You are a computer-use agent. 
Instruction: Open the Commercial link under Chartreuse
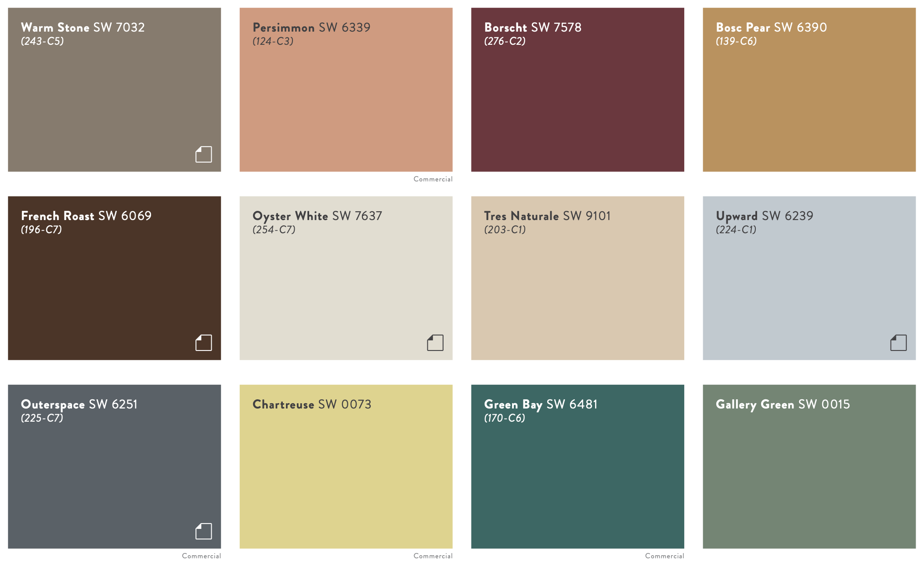tap(433, 556)
